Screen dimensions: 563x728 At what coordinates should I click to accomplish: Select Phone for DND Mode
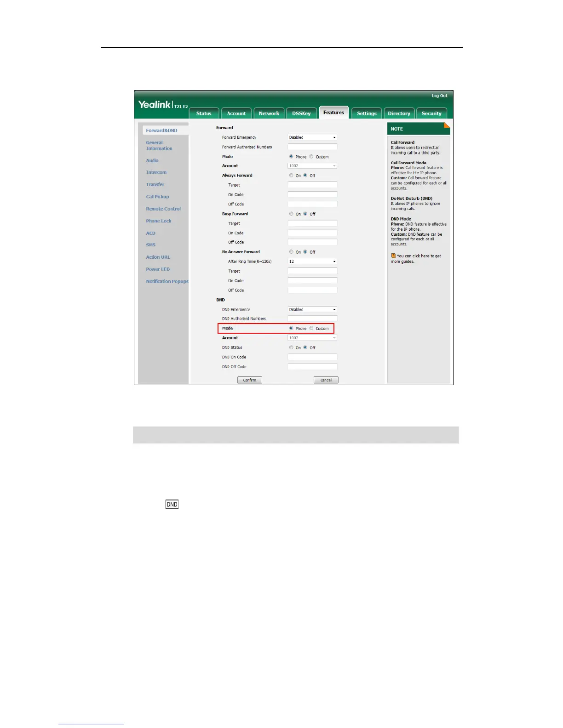click(291, 328)
